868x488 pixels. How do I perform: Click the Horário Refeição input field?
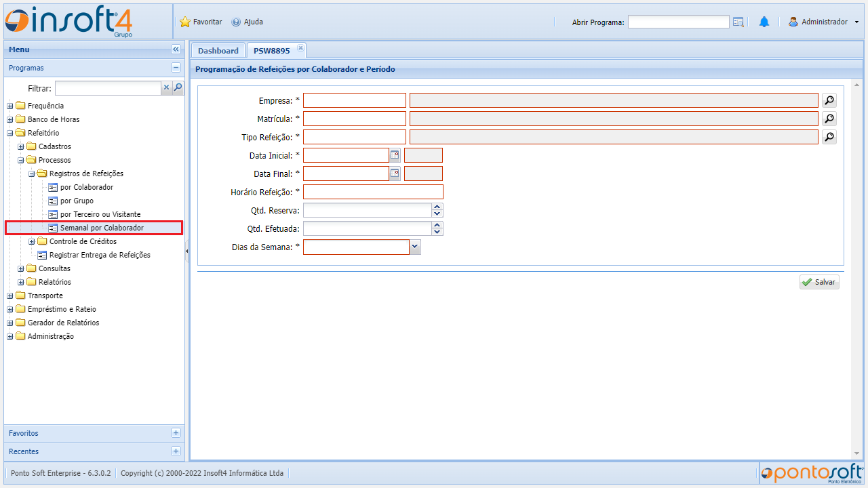pyautogui.click(x=373, y=192)
